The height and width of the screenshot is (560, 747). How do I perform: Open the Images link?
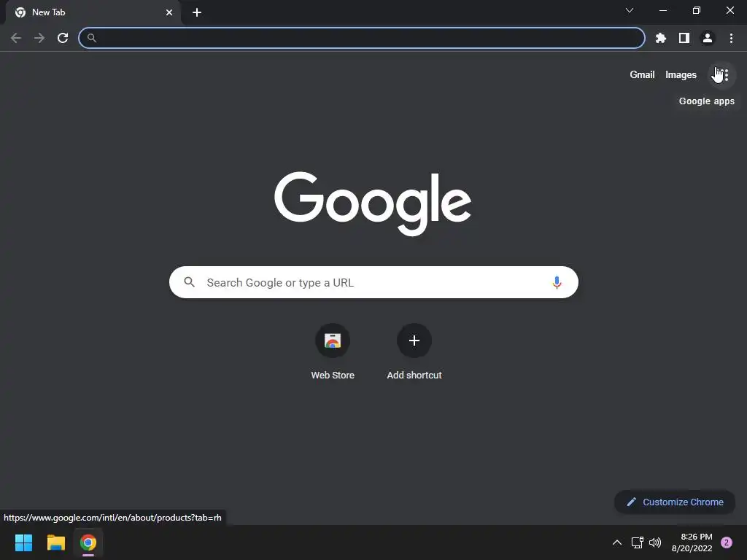(x=681, y=75)
